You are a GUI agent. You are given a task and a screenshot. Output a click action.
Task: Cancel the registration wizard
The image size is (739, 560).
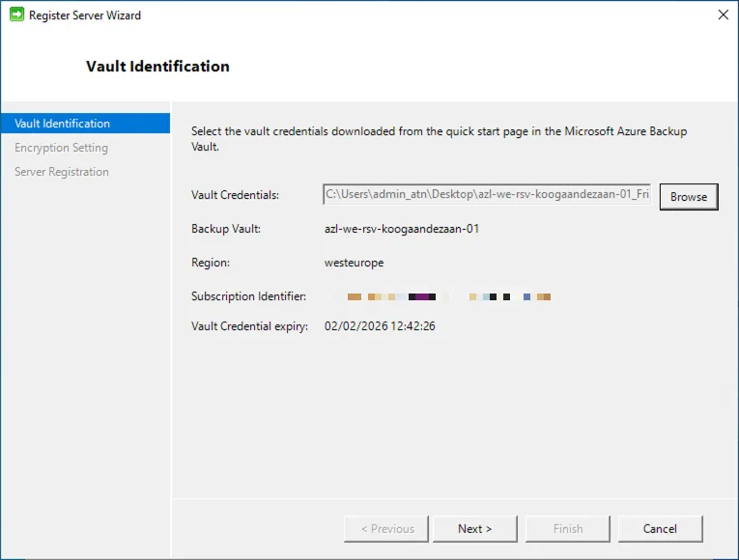660,528
